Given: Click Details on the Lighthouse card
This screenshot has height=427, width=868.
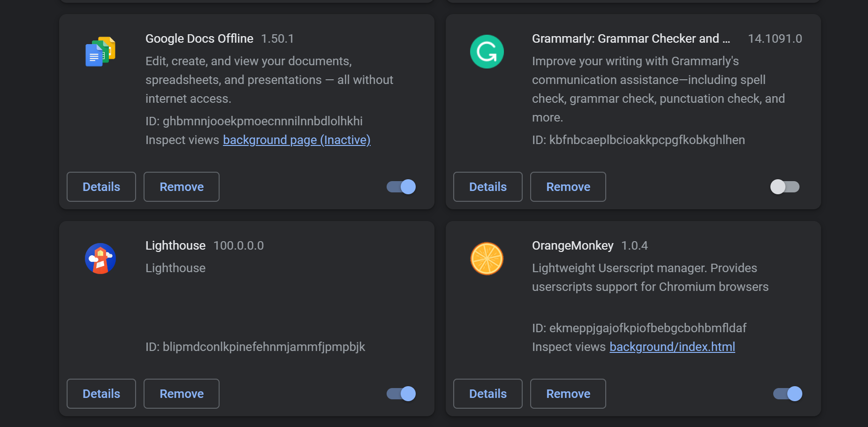Looking at the screenshot, I should (101, 394).
